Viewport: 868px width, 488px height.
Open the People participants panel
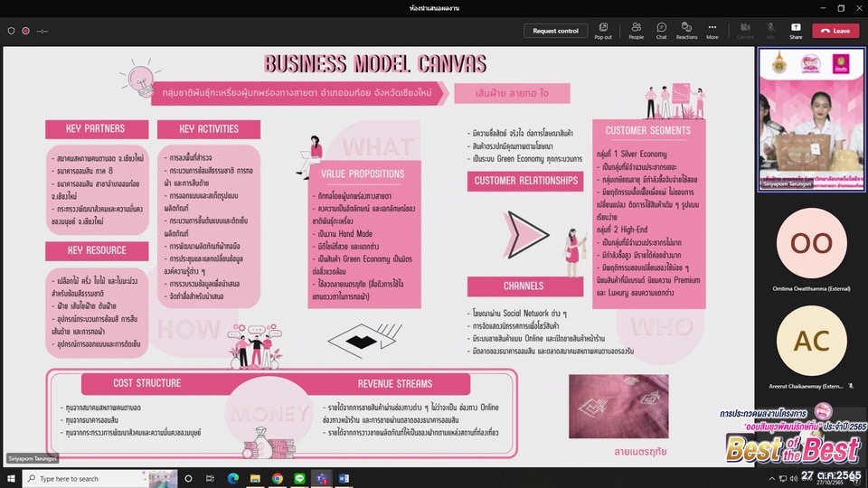[637, 31]
